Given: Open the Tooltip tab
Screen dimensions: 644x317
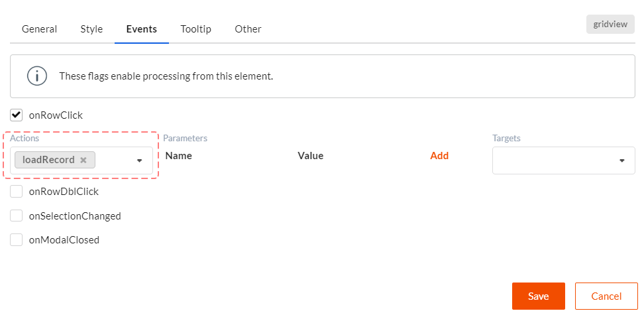Looking at the screenshot, I should click(196, 29).
